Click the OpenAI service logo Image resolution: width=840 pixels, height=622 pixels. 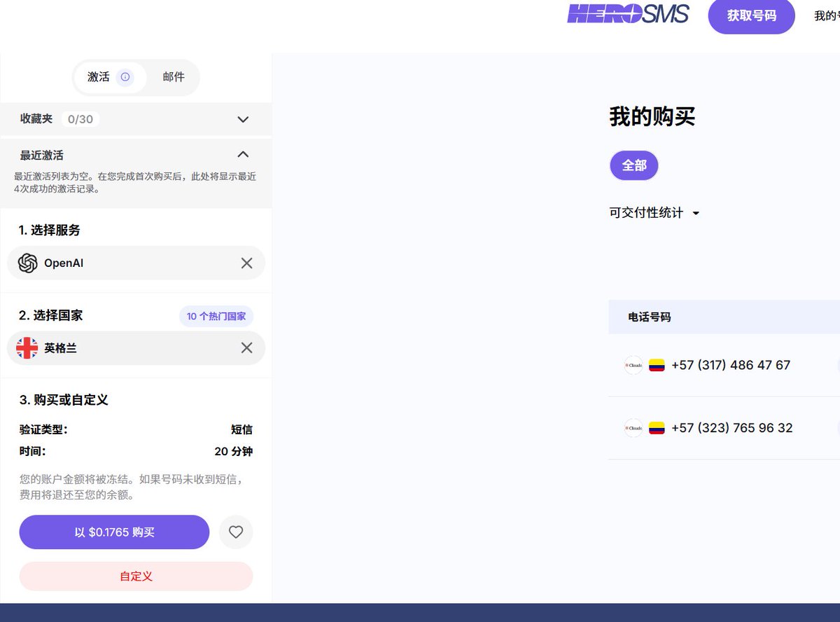(x=27, y=263)
